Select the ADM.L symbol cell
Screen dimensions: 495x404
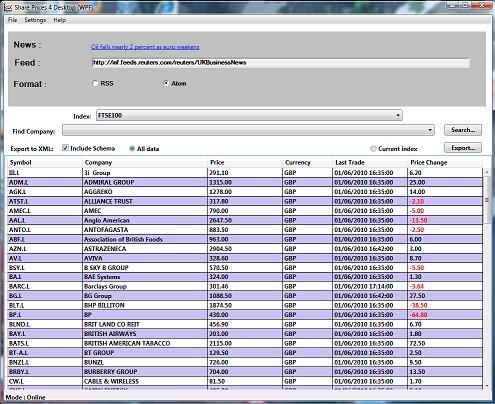45,182
